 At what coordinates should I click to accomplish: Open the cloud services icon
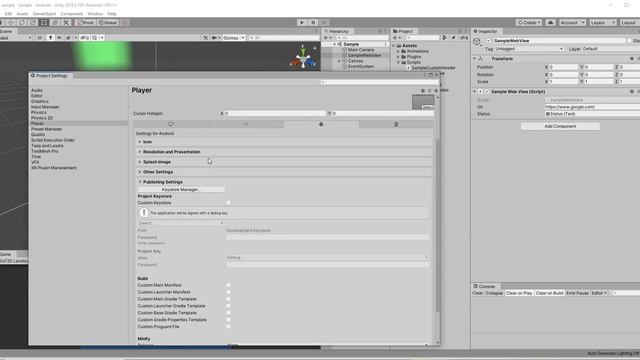550,22
